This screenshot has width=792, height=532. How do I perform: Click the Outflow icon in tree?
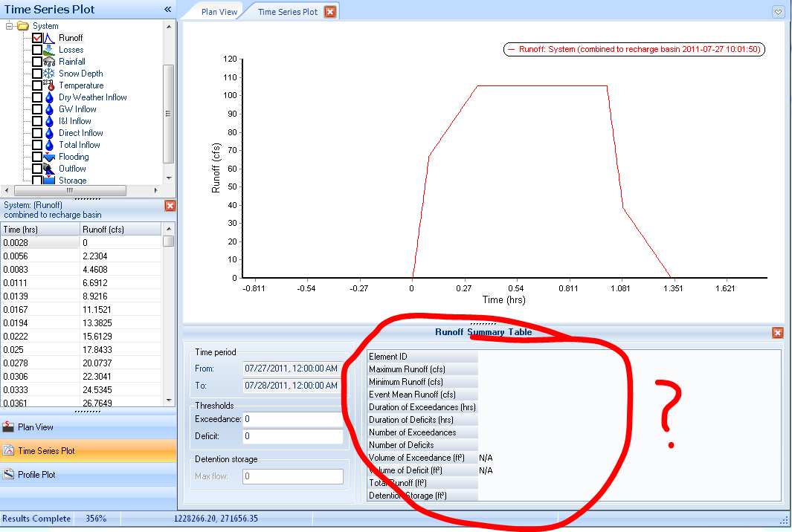click(49, 169)
